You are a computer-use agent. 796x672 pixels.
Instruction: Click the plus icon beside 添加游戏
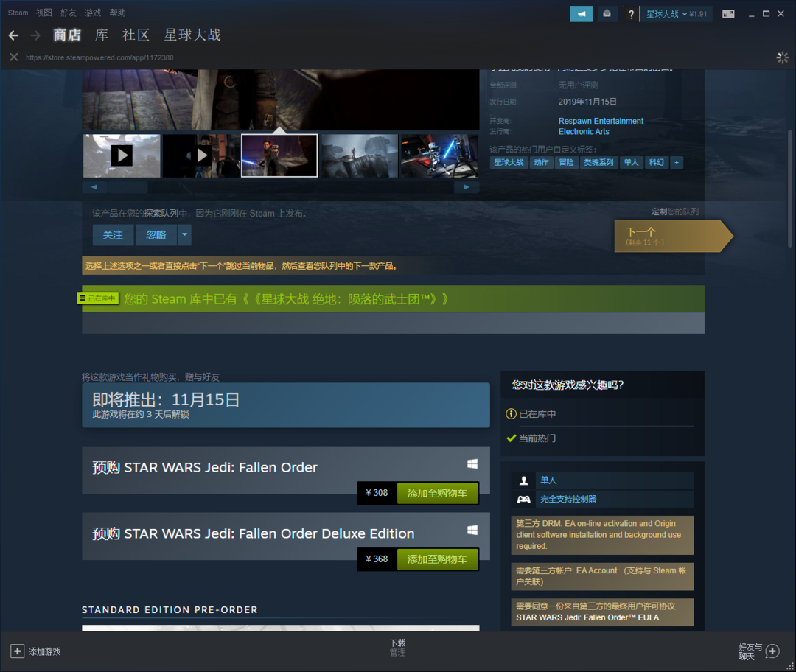[x=17, y=651]
